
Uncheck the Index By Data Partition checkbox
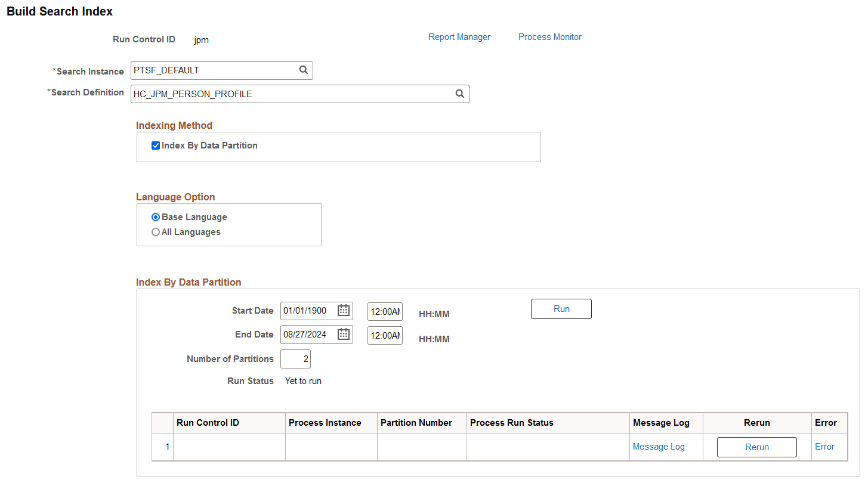(155, 145)
